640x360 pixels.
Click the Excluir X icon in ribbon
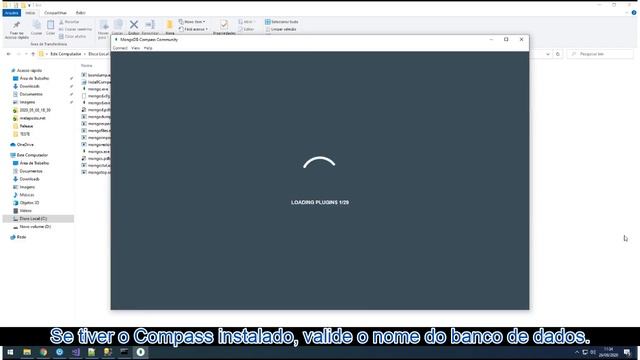point(133,25)
